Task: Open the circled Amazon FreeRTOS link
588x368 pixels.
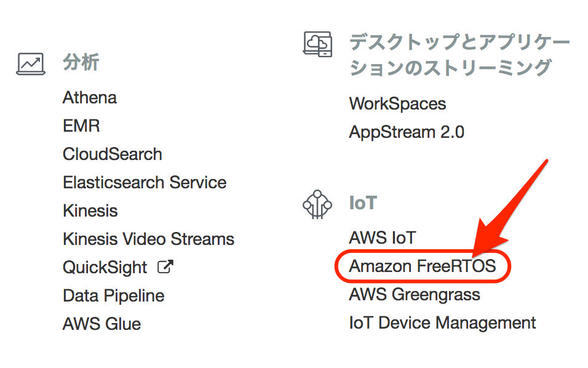Action: click(422, 266)
